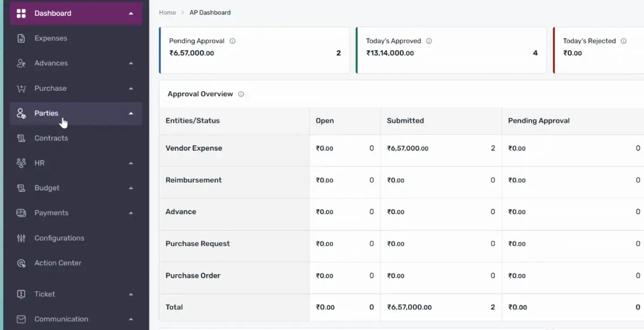Click info icon next to Today's Rejected
The image size is (644, 330).
point(623,41)
